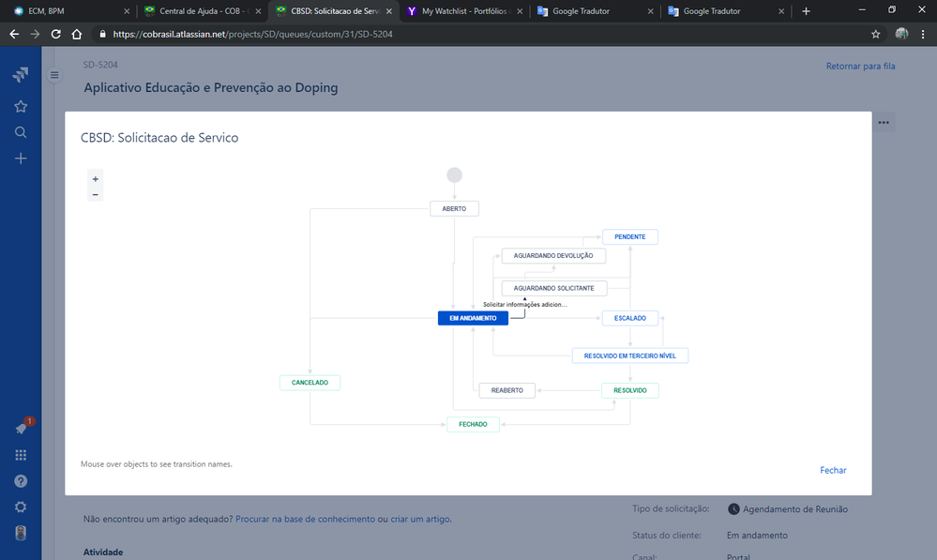This screenshot has width=937, height=560.
Task: Bookmark this page with star icon
Action: [875, 34]
